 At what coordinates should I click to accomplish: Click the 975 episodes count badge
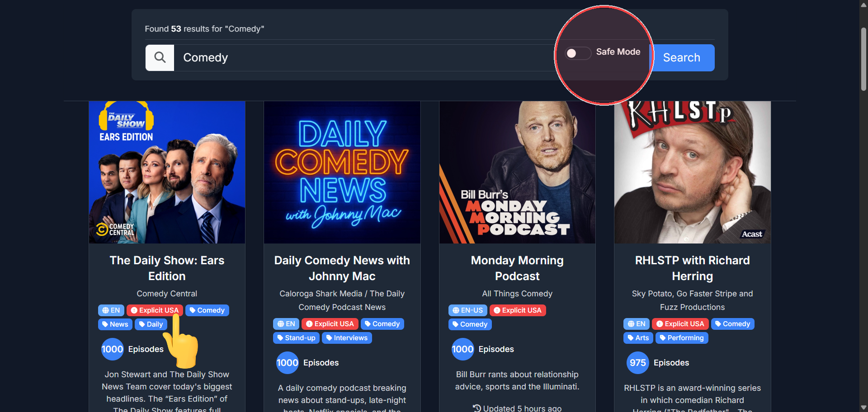click(637, 363)
